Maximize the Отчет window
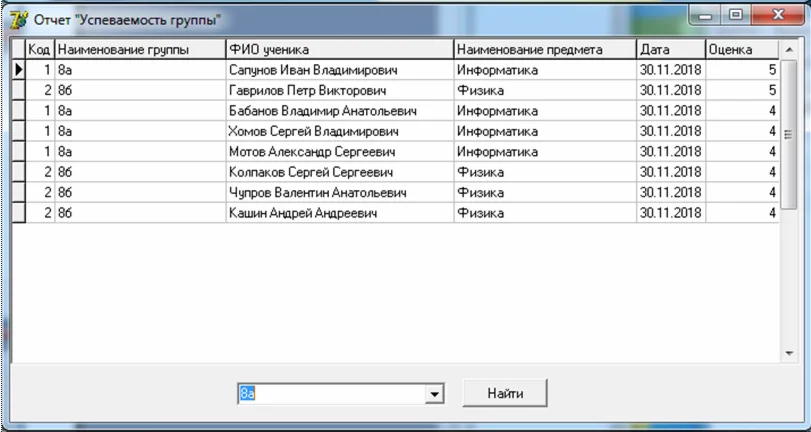The image size is (811, 432). click(735, 16)
